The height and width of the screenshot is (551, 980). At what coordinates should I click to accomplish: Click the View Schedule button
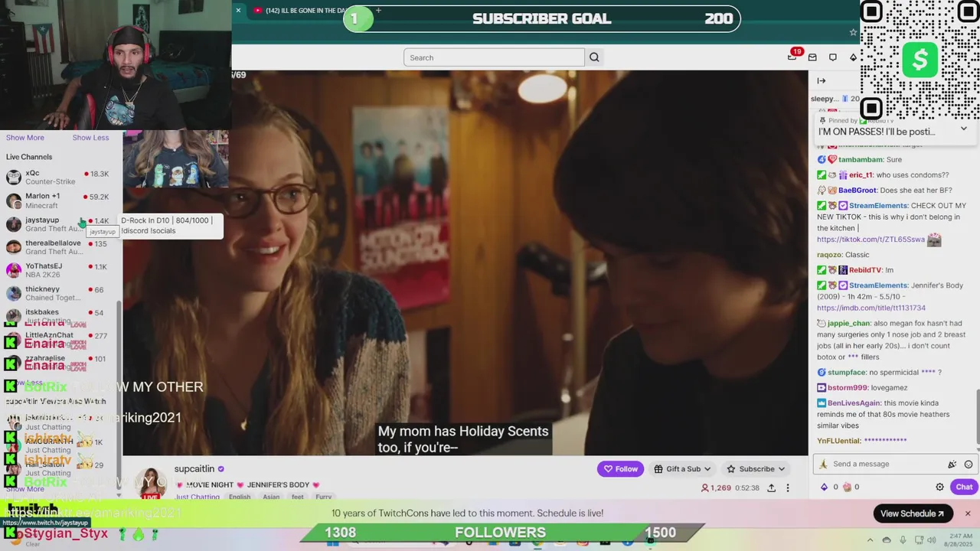point(912,514)
